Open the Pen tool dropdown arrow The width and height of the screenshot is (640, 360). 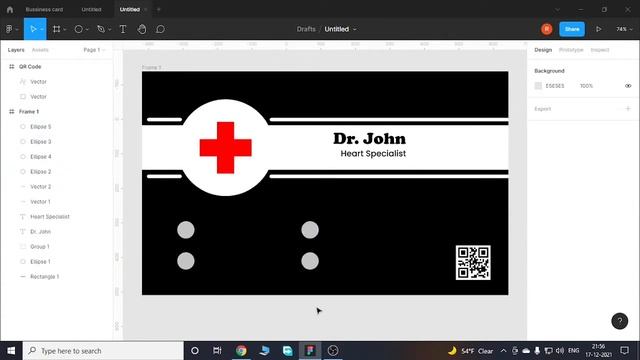(109, 29)
